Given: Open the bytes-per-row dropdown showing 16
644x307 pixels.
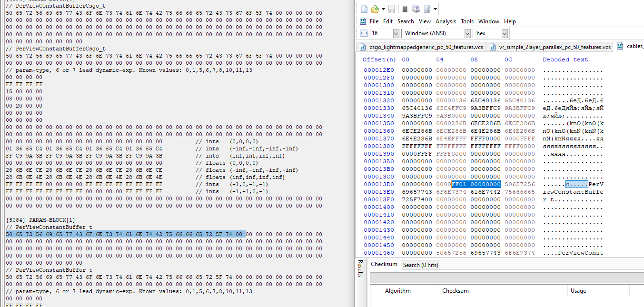Looking at the screenshot, I should pos(396,33).
